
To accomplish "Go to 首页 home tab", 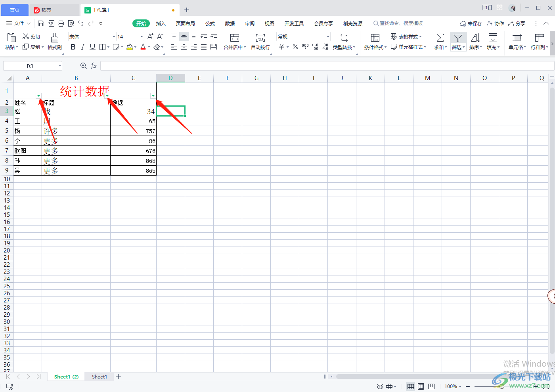I will click(x=15, y=10).
